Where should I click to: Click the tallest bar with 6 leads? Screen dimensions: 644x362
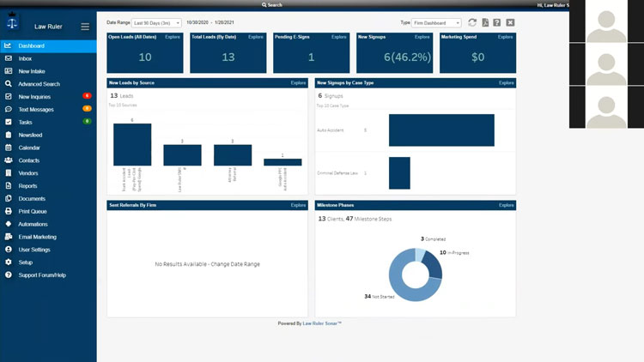point(132,144)
